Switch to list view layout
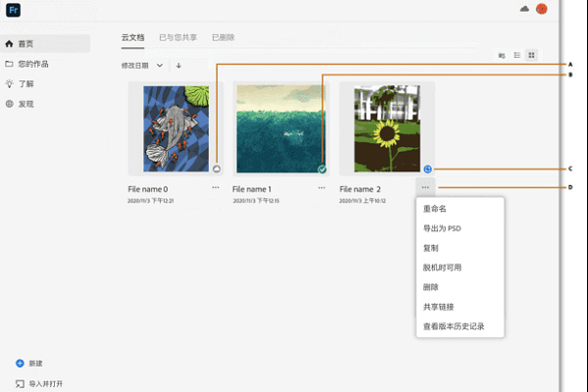The width and height of the screenshot is (588, 392). coord(516,55)
